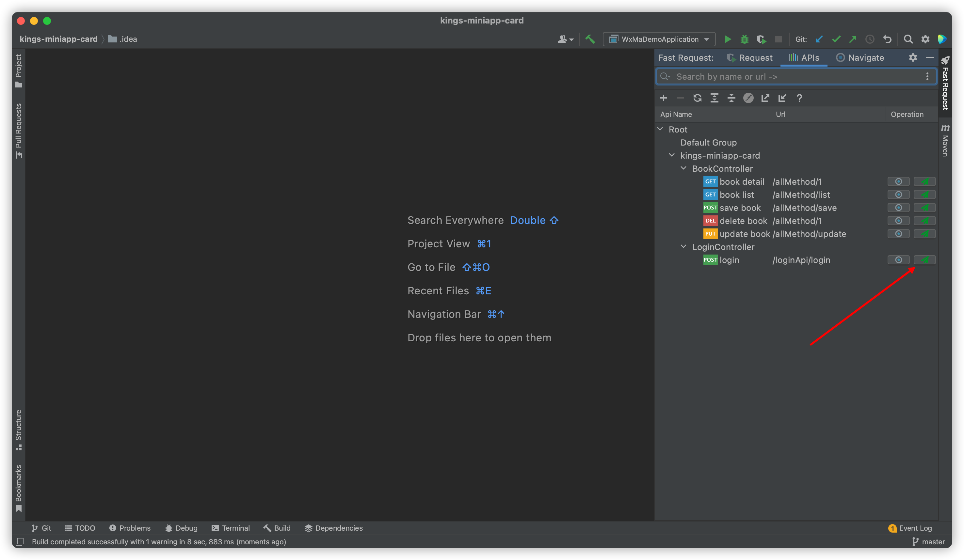Add a new API group
This screenshot has width=964, height=560.
coord(663,98)
